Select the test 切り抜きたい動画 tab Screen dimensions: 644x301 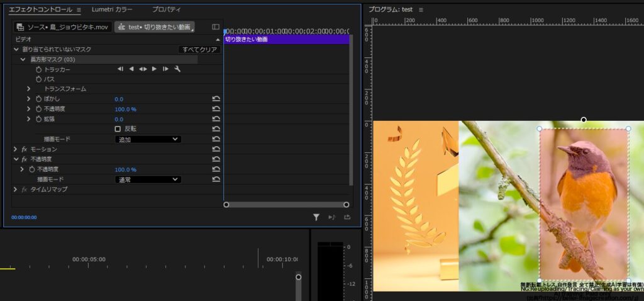(x=155, y=27)
